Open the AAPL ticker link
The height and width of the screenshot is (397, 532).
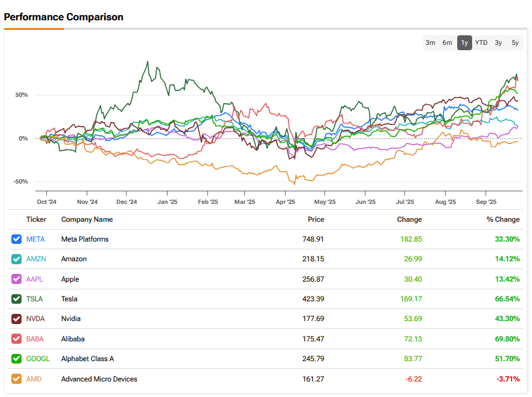[35, 279]
